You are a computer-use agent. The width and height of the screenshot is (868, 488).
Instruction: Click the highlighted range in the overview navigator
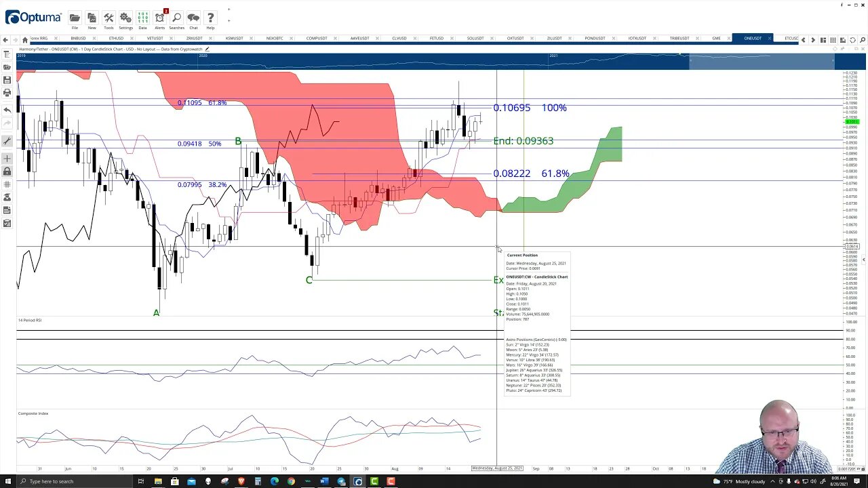[x=762, y=62]
